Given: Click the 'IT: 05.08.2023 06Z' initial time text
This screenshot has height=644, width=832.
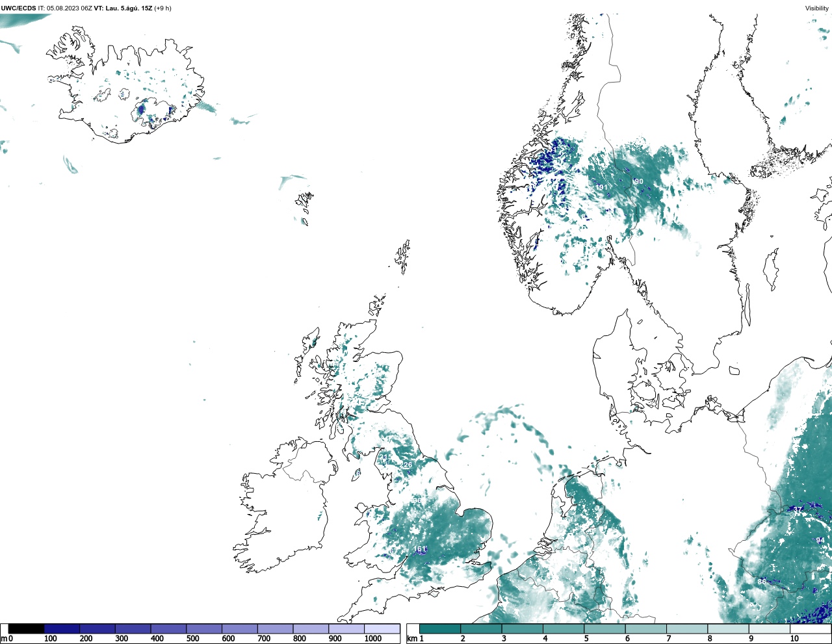Looking at the screenshot, I should pos(65,8).
